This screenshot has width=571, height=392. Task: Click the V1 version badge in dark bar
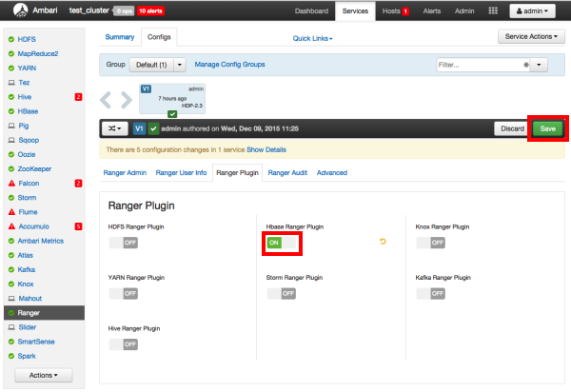tap(139, 128)
